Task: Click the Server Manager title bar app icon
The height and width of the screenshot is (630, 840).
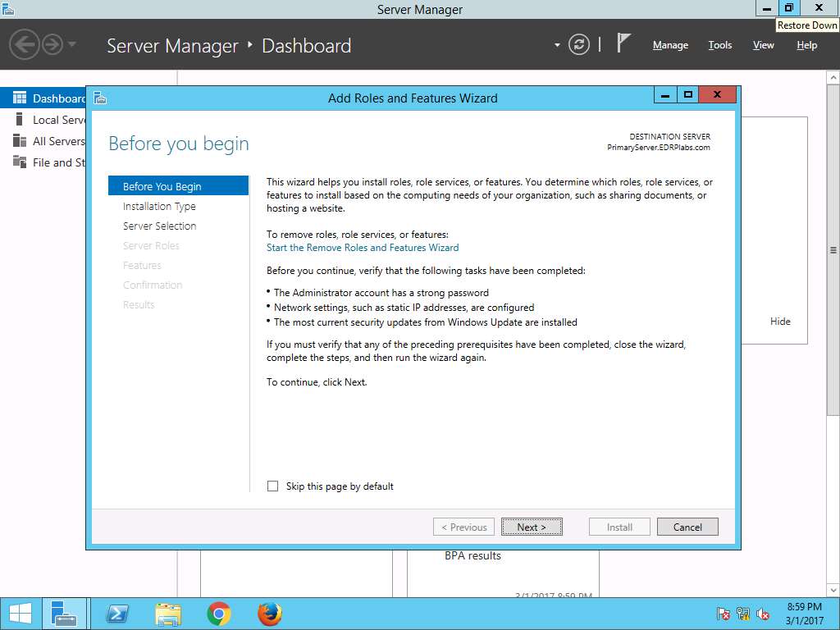Action: point(8,8)
